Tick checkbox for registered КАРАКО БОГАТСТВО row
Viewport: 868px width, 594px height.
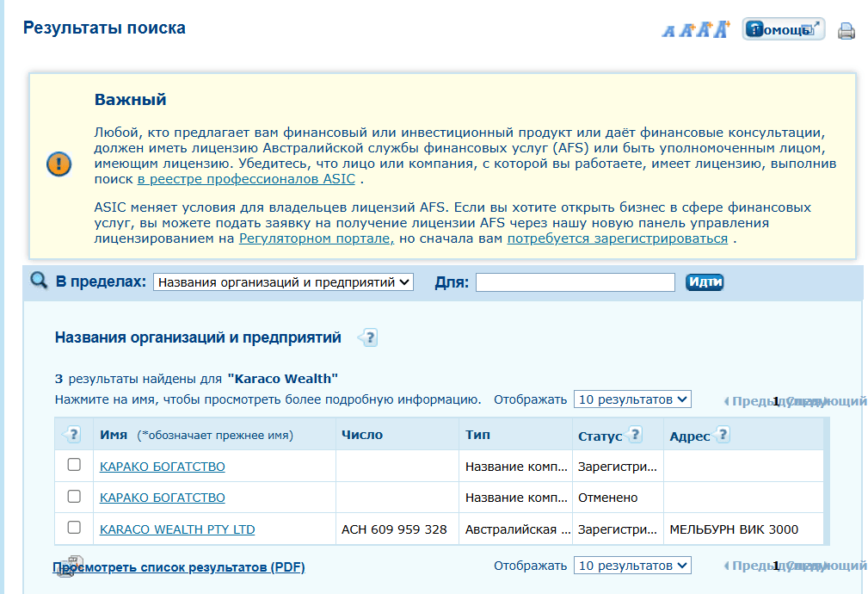pyautogui.click(x=74, y=465)
